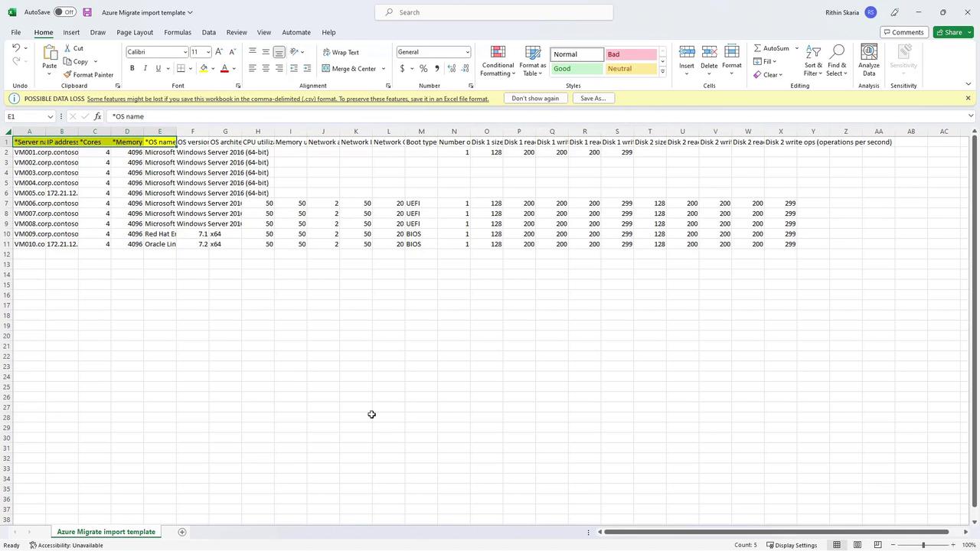Open the File menu
This screenshot has height=551, width=980.
coord(16,32)
